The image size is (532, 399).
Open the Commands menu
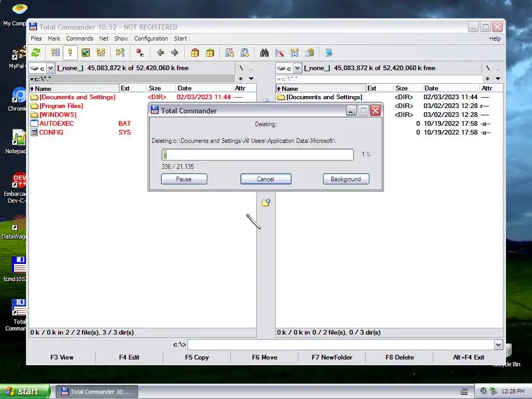click(79, 38)
